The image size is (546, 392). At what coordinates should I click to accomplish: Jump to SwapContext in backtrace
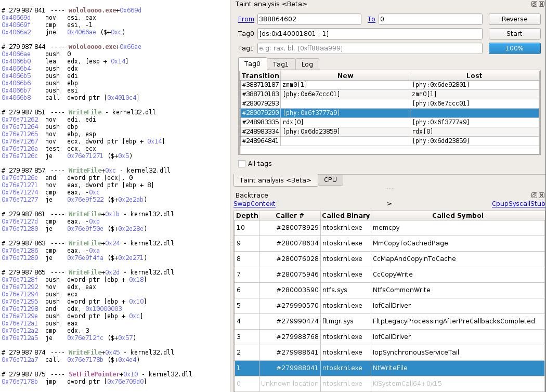[x=254, y=204]
